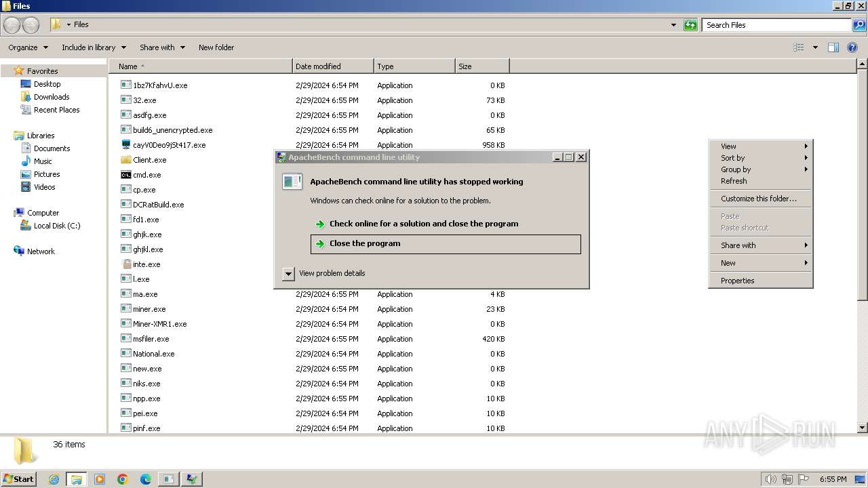The height and width of the screenshot is (488, 868).
Task: Select the 1bz7KfahvU.exe file icon
Action: [x=126, y=85]
